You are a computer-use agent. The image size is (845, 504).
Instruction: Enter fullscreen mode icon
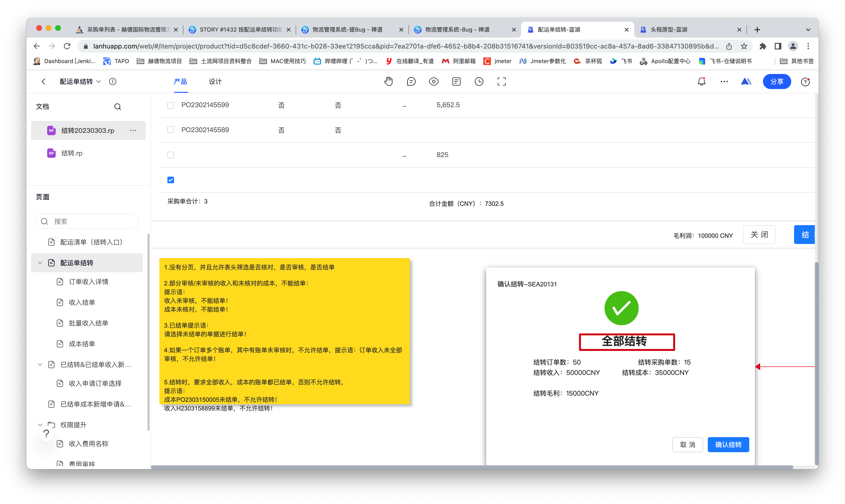(x=501, y=81)
